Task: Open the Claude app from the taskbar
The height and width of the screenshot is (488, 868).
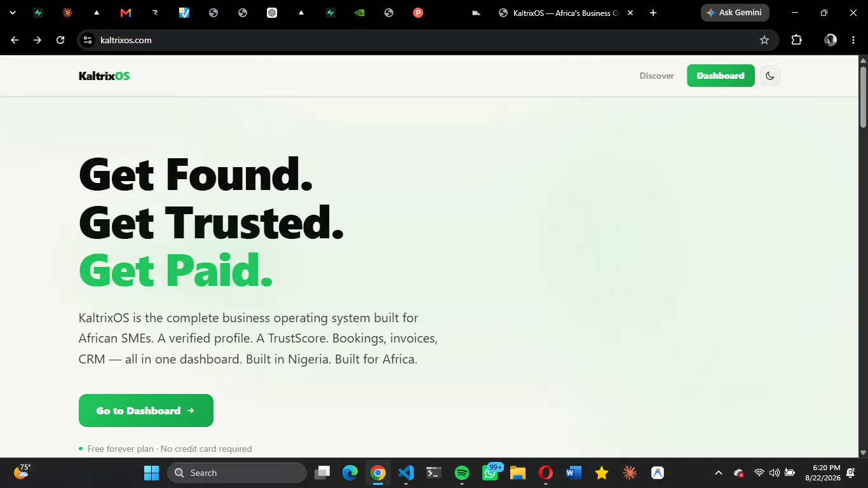Action: click(630, 473)
